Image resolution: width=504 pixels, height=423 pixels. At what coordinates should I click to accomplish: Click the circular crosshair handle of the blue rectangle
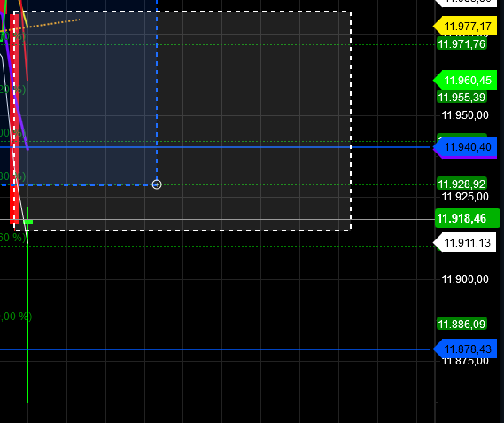pyautogui.click(x=157, y=184)
